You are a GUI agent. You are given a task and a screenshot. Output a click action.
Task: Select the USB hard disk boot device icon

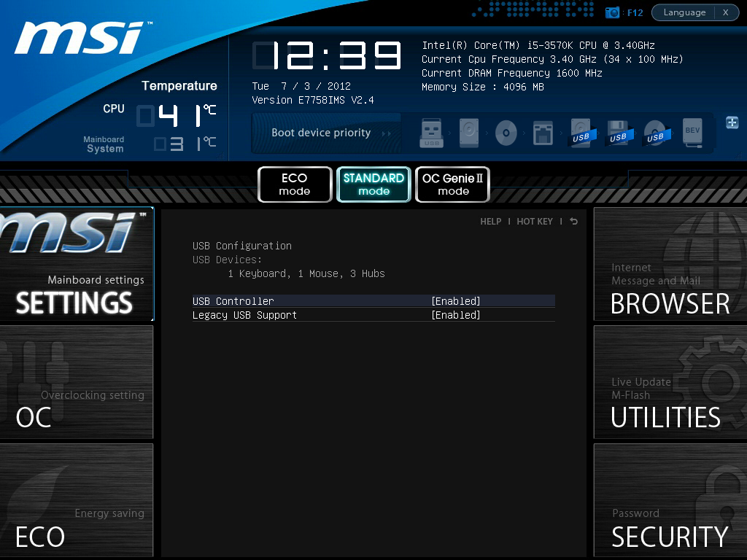[x=581, y=133]
